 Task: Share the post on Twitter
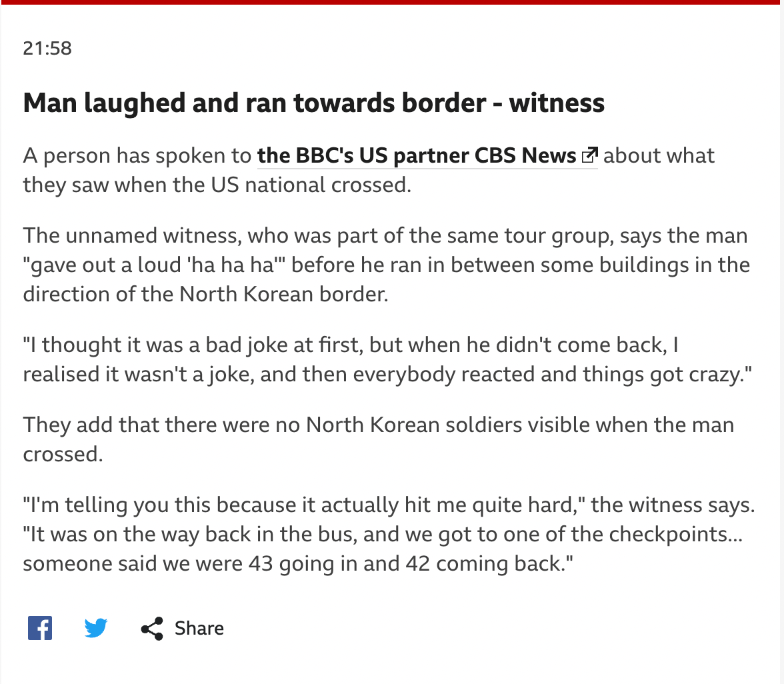[96, 628]
